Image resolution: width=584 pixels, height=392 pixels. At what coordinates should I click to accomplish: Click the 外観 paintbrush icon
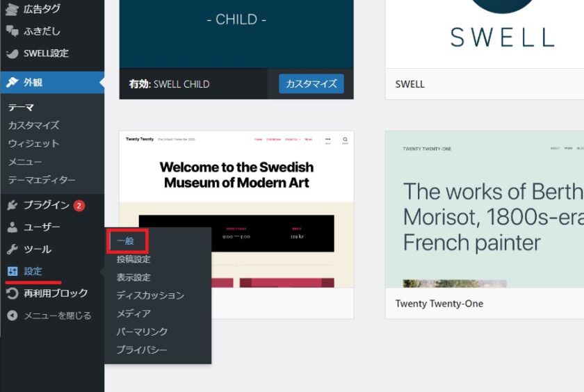[12, 82]
